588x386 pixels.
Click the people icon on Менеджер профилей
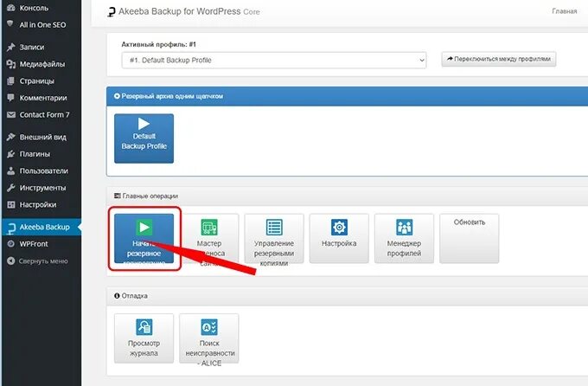[x=405, y=227]
